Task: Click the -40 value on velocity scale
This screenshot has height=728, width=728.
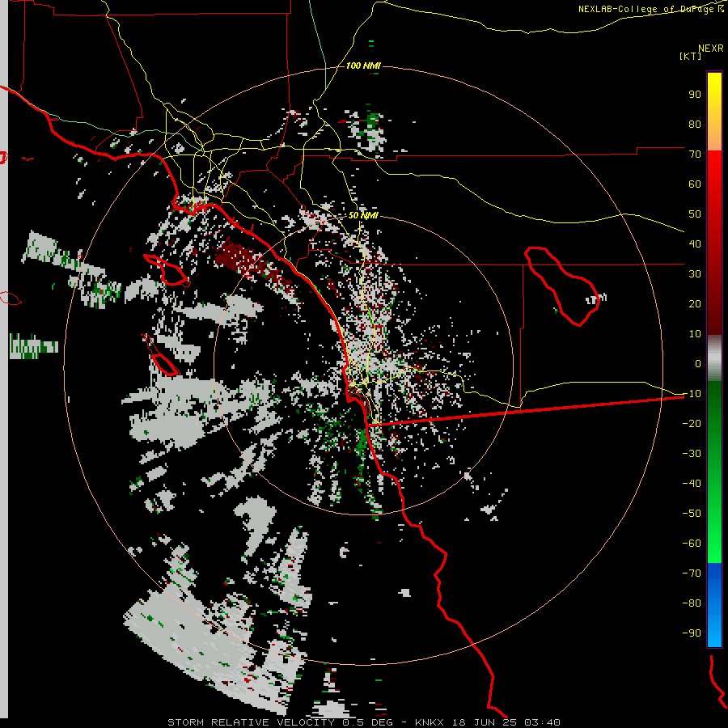Action: click(692, 484)
